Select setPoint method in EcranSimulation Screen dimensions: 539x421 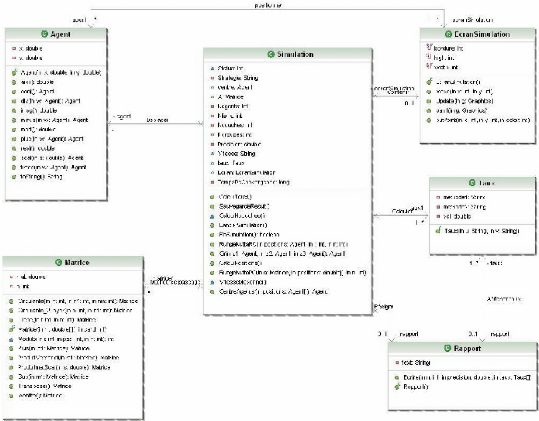483,120
